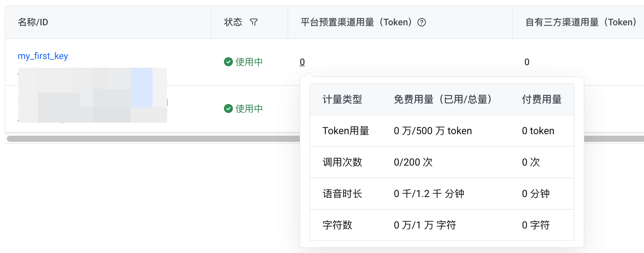Click the filter icon beside 状态 header
The image size is (644, 253).
click(254, 22)
